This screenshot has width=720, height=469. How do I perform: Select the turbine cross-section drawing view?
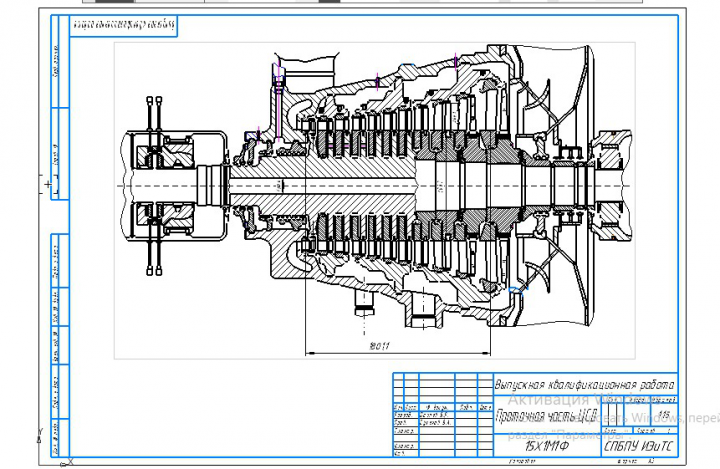click(x=375, y=200)
